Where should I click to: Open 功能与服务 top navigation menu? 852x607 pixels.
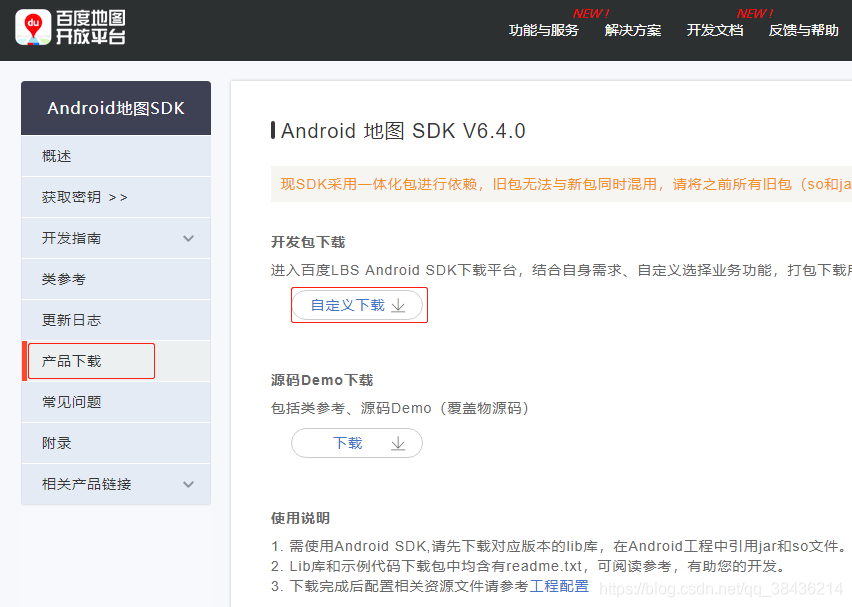[x=543, y=30]
